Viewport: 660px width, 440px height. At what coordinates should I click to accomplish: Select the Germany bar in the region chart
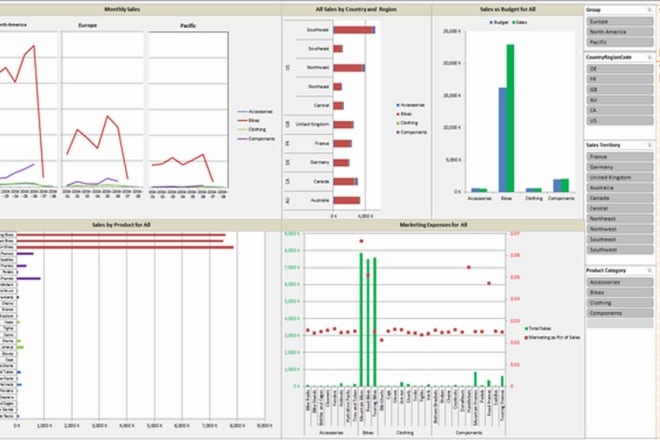point(341,163)
